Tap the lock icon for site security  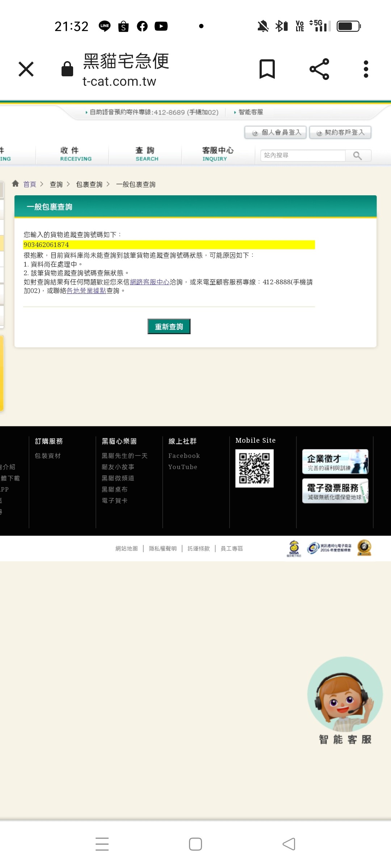[x=67, y=69]
